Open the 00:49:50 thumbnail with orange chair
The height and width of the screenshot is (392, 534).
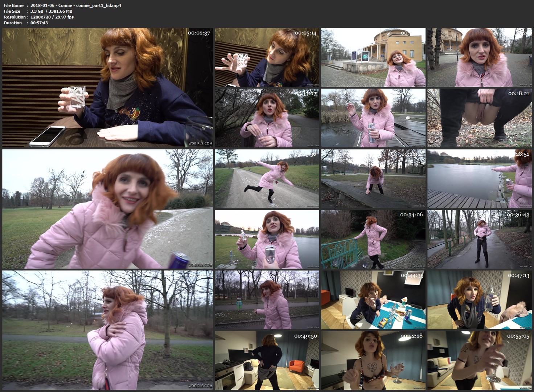(x=267, y=360)
